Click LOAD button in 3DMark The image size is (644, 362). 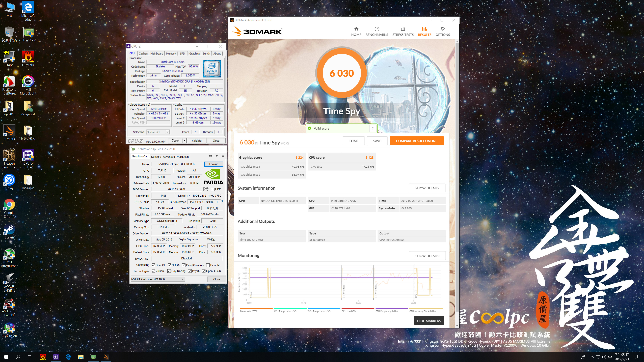tap(354, 141)
